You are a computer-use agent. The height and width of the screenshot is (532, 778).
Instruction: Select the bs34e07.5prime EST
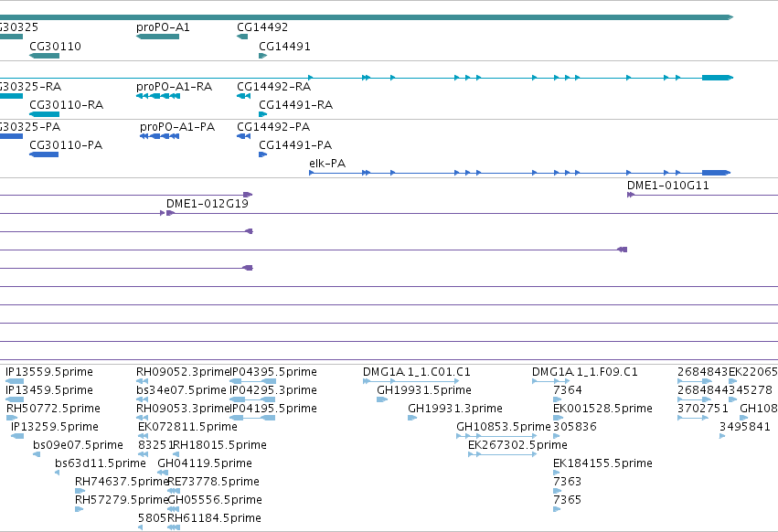142,399
